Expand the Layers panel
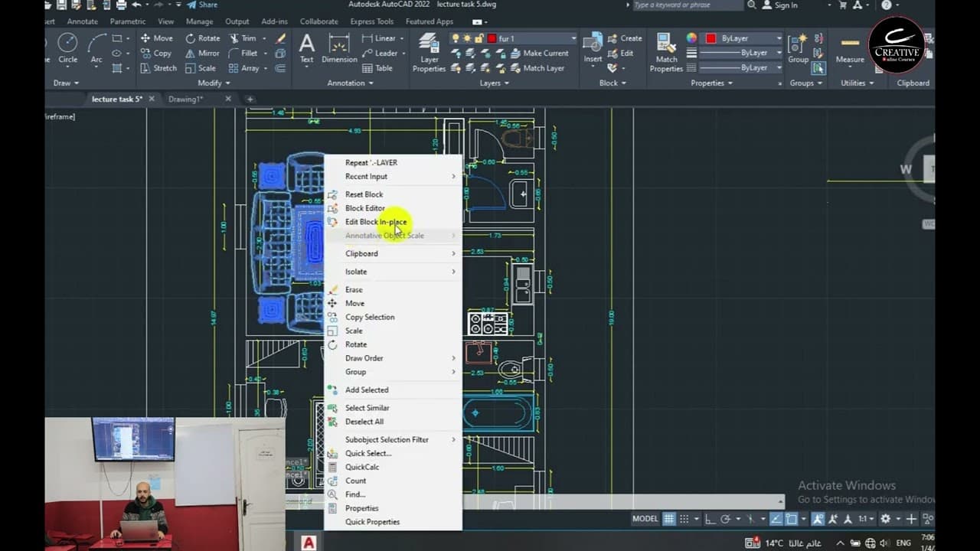Image resolution: width=980 pixels, height=551 pixels. click(494, 83)
